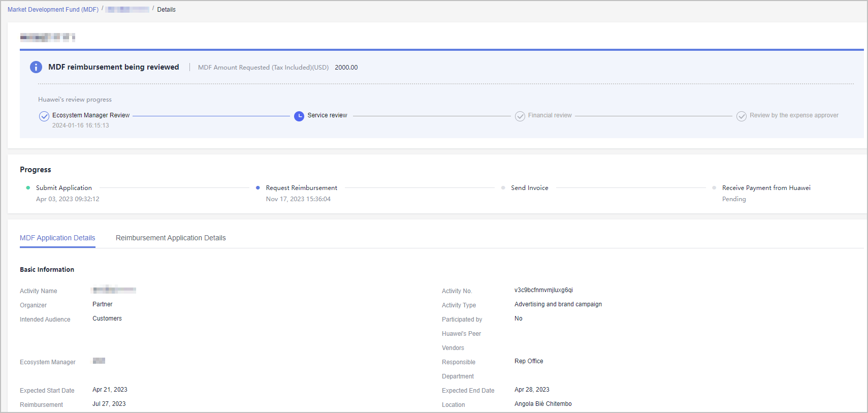Click Ecosystem Manager Review checkmark icon
The height and width of the screenshot is (413, 868).
click(x=44, y=116)
